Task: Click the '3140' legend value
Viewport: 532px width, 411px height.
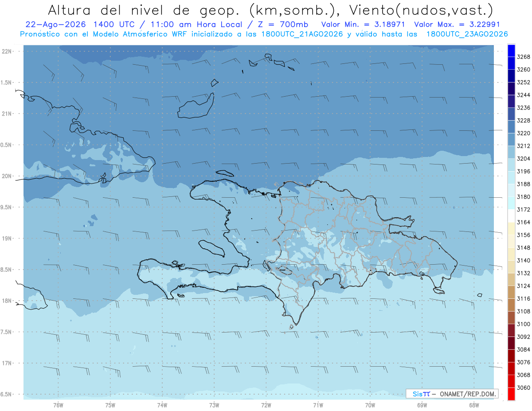Action: [524, 260]
